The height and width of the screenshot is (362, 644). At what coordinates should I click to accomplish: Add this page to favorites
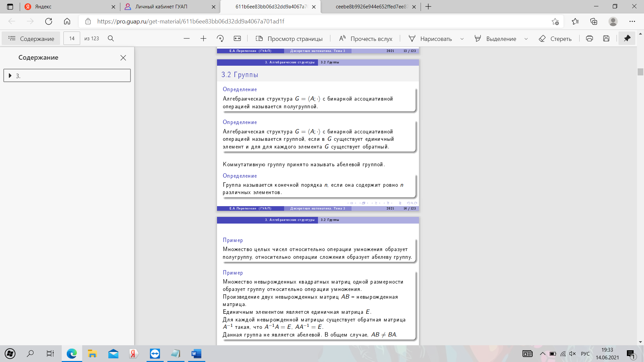555,21
